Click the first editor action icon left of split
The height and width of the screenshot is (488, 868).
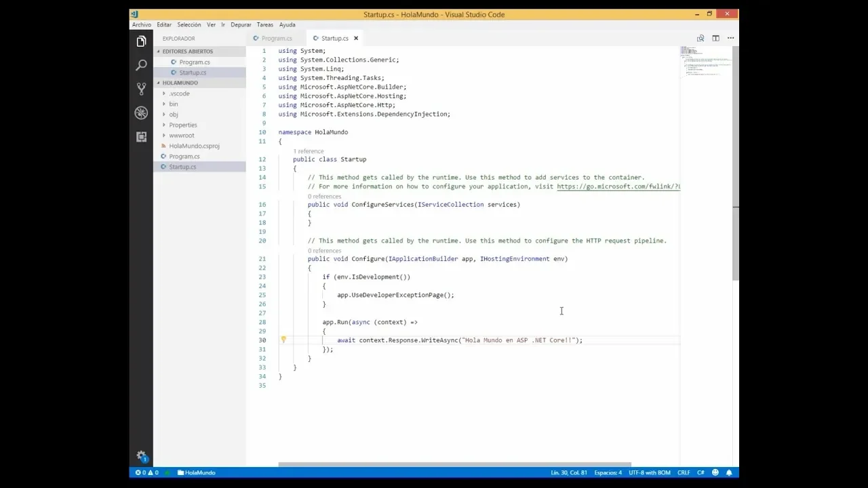[701, 38]
